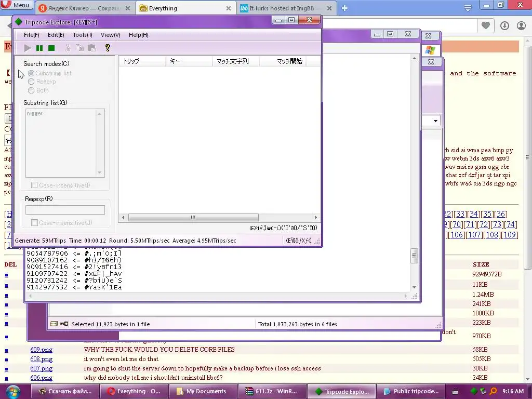The width and height of the screenshot is (532, 399).
Task: Open My Documents taskbar button
Action: pyautogui.click(x=203, y=391)
